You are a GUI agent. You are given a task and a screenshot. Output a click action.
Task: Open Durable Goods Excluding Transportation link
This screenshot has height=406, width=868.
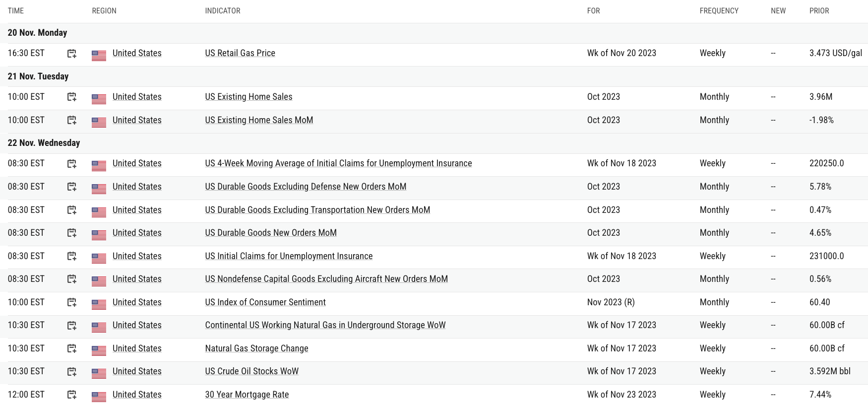pyautogui.click(x=317, y=210)
